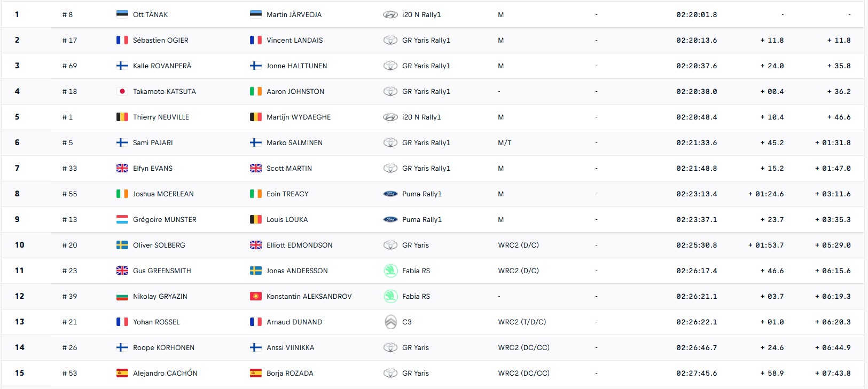
Task: Click co-driver Elliott EDMONDSON's name
Action: coord(299,245)
